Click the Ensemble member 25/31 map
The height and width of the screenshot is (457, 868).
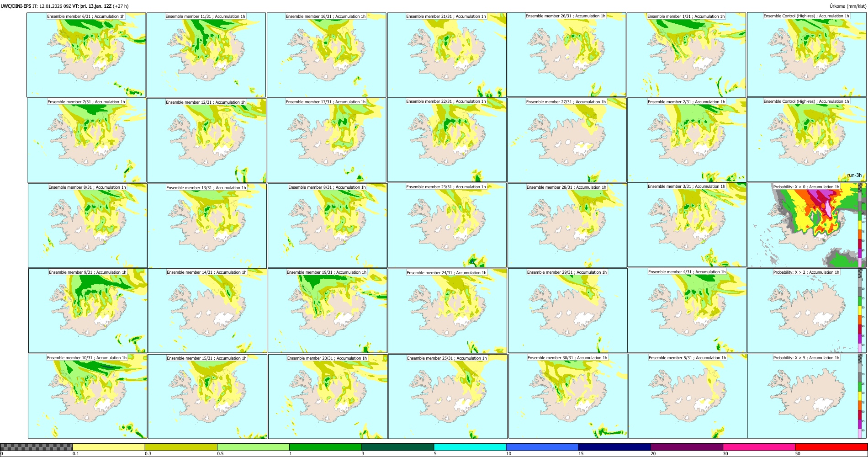pos(448,396)
